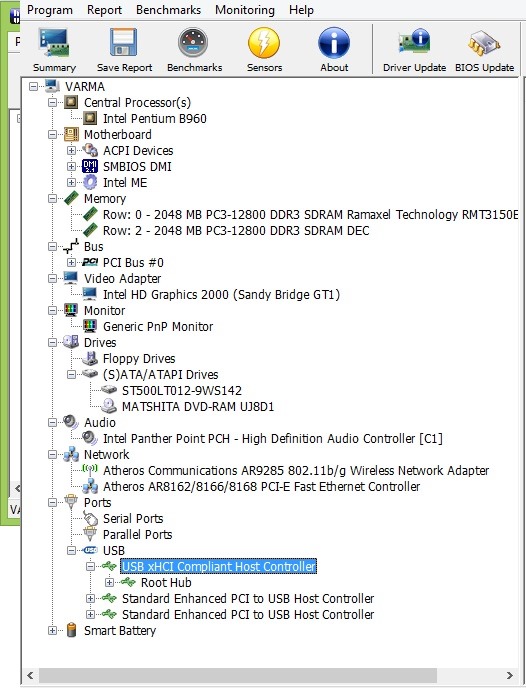Select Generic PnP Monitor entry
Viewport: 526px width, 688px height.
(x=158, y=326)
